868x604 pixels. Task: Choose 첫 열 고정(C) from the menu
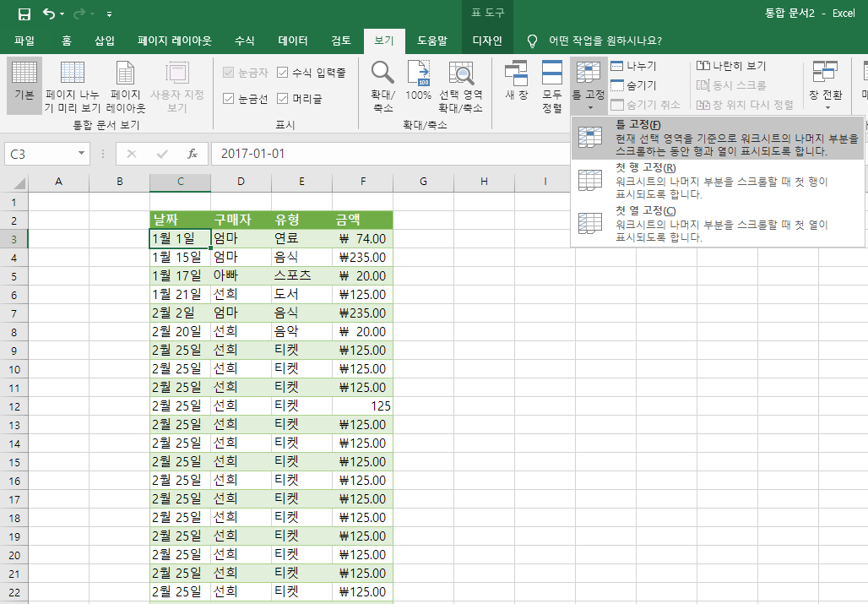718,224
